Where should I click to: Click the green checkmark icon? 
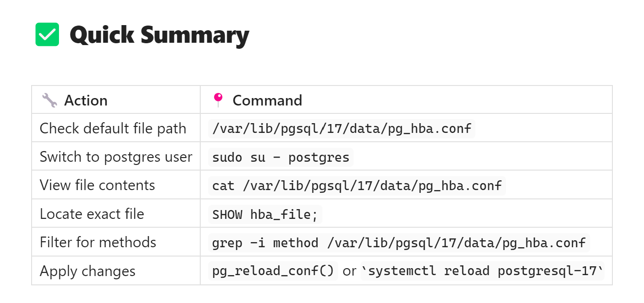pyautogui.click(x=47, y=34)
